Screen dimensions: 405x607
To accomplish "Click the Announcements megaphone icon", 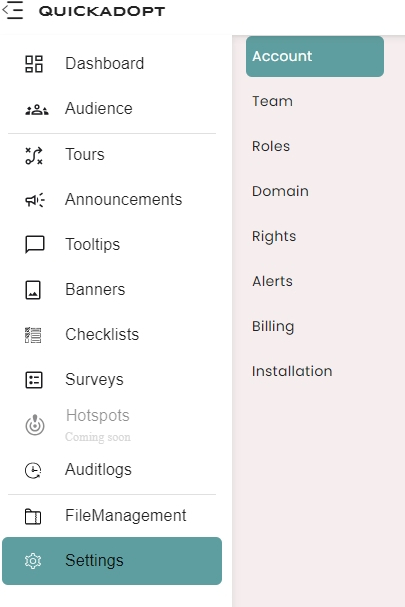I will [35, 200].
